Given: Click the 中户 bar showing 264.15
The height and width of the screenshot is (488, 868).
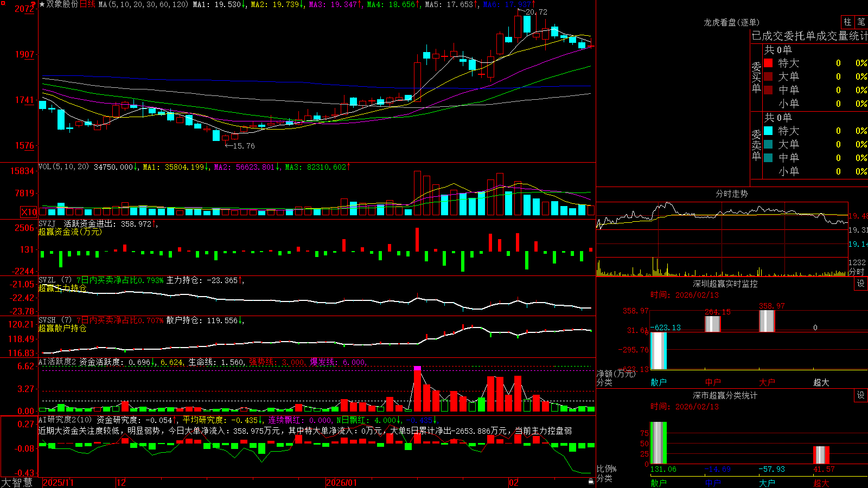Looking at the screenshot, I should pos(712,324).
